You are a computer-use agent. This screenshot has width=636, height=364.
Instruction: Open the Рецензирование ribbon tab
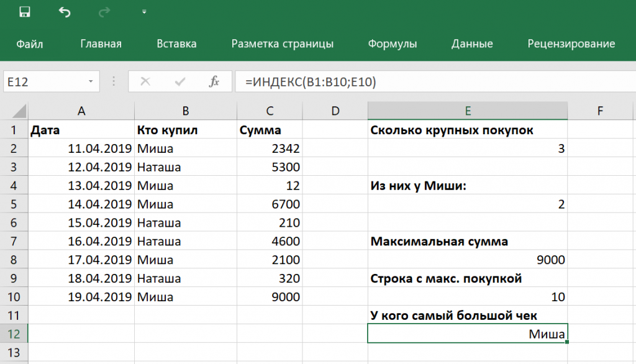click(x=571, y=43)
